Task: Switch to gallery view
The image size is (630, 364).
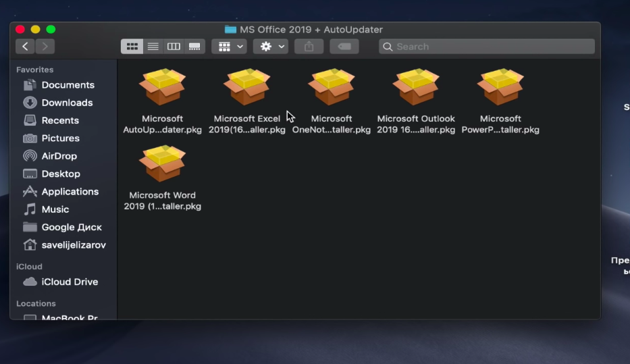Action: [x=194, y=47]
